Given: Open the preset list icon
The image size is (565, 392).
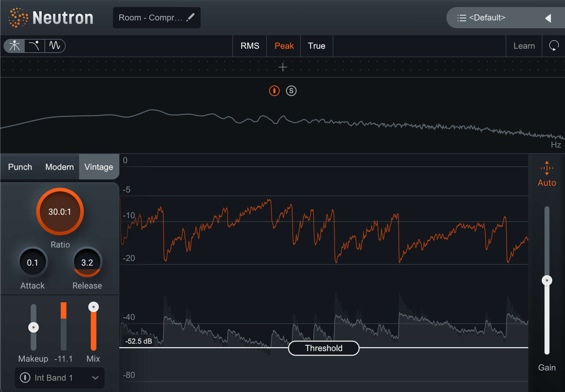Looking at the screenshot, I should [x=462, y=18].
